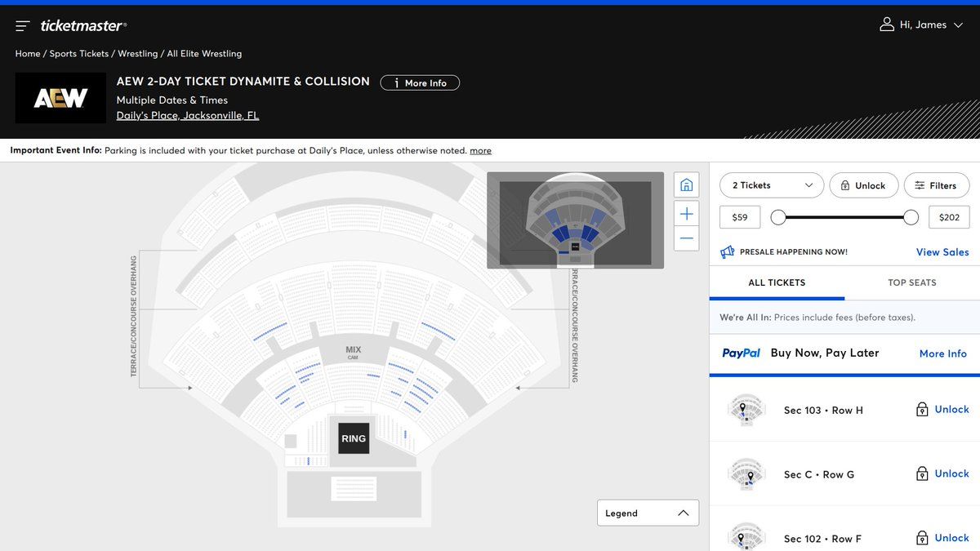Screen dimensions: 980x551
Task: Open the home reset view icon on the map
Action: (x=686, y=184)
